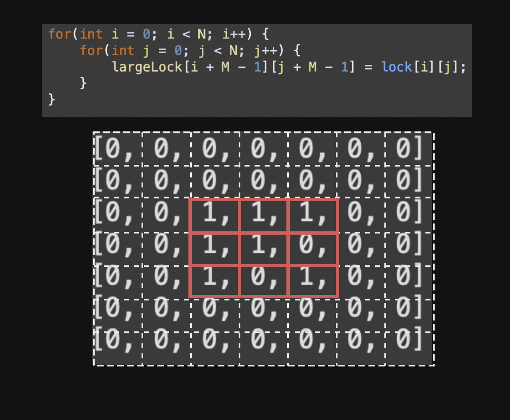Click the [j + M − 1] index expression

314,67
